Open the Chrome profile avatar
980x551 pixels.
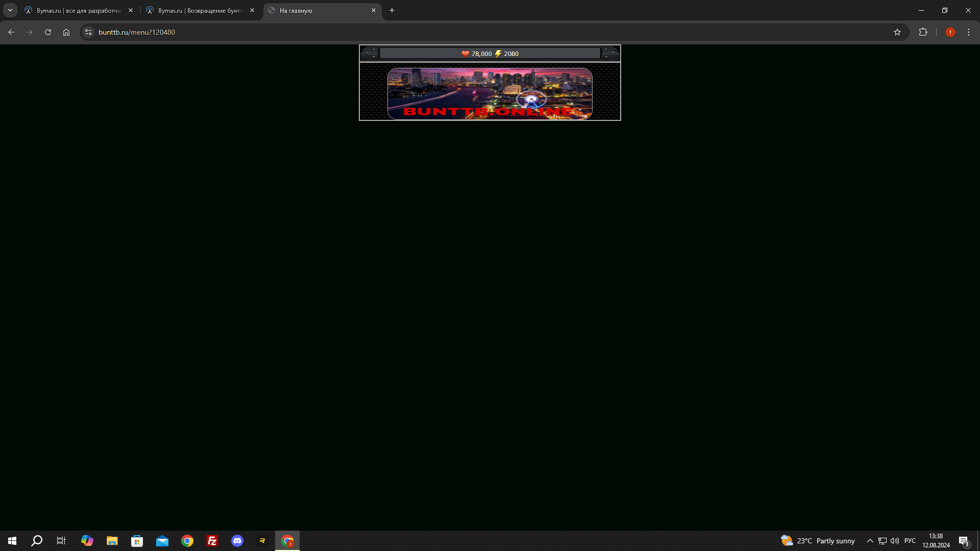click(x=950, y=32)
